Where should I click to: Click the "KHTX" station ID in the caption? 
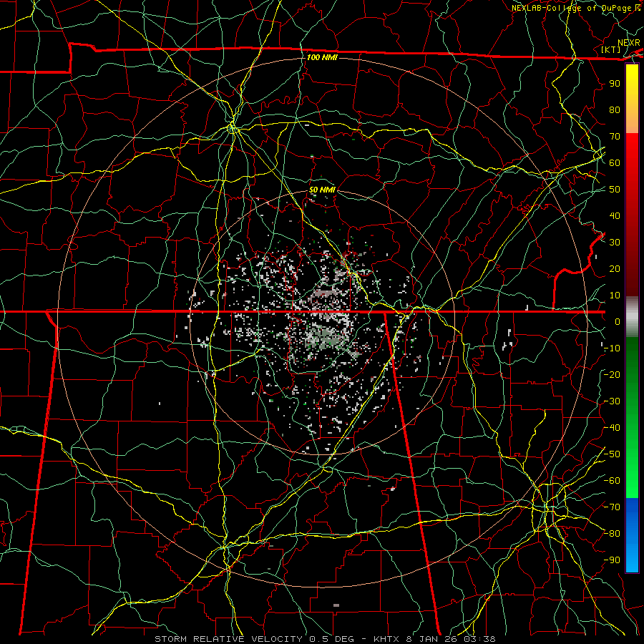pyautogui.click(x=387, y=639)
